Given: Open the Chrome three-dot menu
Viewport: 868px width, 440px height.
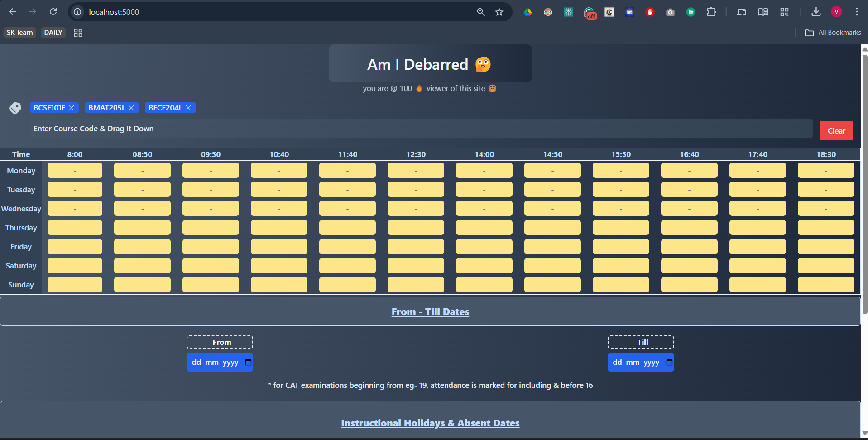Looking at the screenshot, I should pyautogui.click(x=857, y=12).
